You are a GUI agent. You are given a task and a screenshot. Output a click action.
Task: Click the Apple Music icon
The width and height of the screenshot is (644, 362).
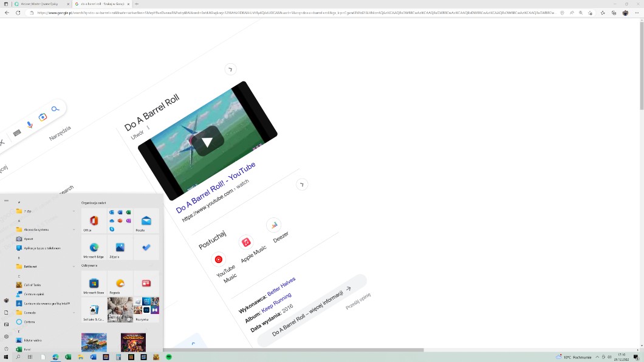click(x=246, y=242)
